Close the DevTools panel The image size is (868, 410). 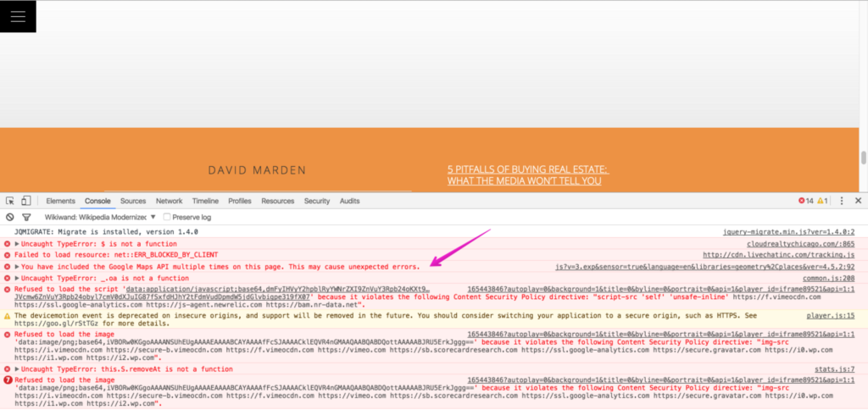tap(858, 201)
